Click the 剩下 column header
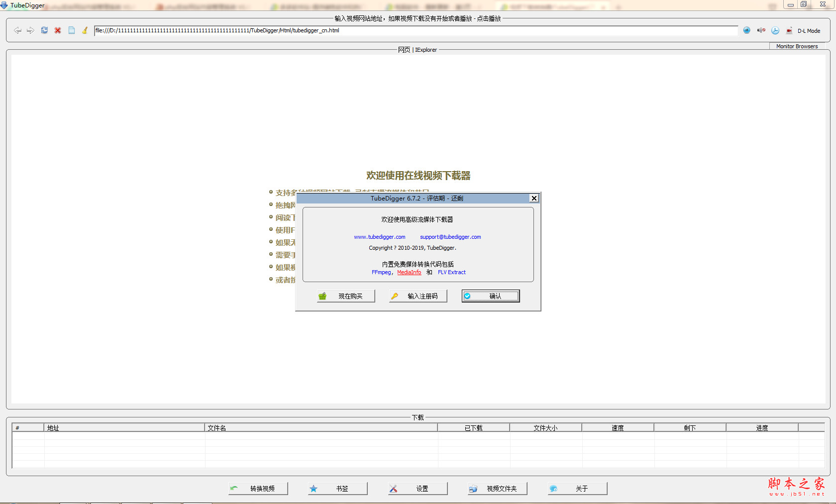This screenshot has height=504, width=836. 690,427
